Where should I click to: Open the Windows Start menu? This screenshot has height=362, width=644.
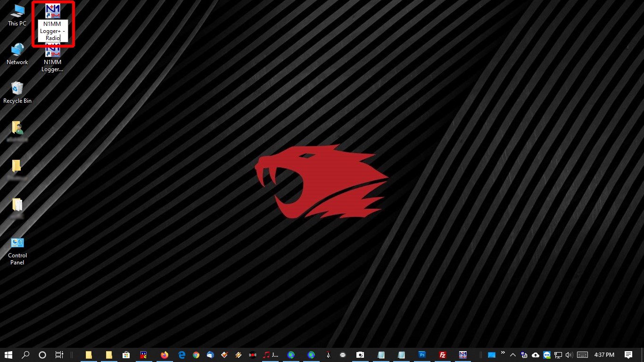click(x=8, y=355)
